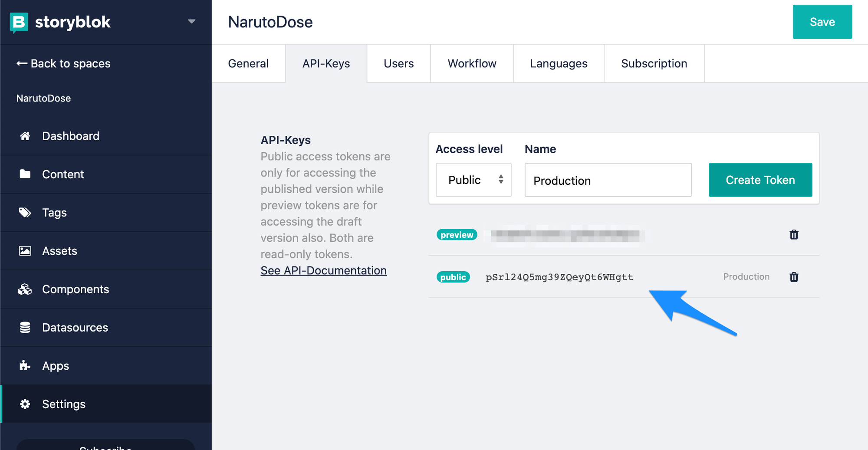868x450 pixels.
Task: Open the See API-Documentation link
Action: pyautogui.click(x=323, y=270)
